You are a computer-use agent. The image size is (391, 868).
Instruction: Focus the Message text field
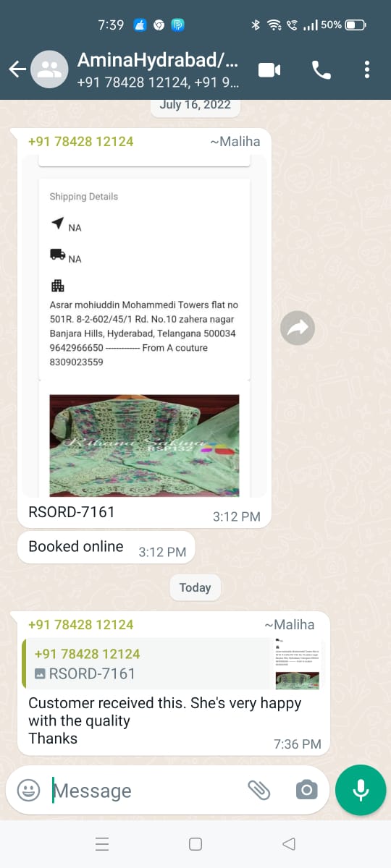145,791
